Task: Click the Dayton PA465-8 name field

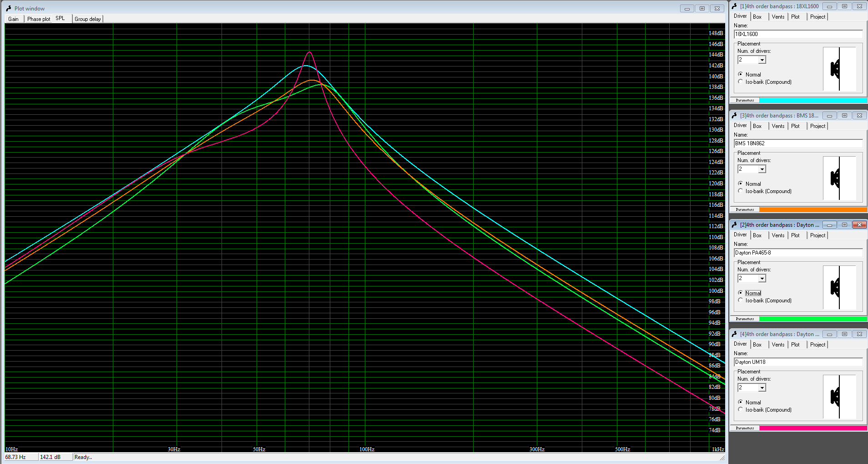Action: point(798,253)
